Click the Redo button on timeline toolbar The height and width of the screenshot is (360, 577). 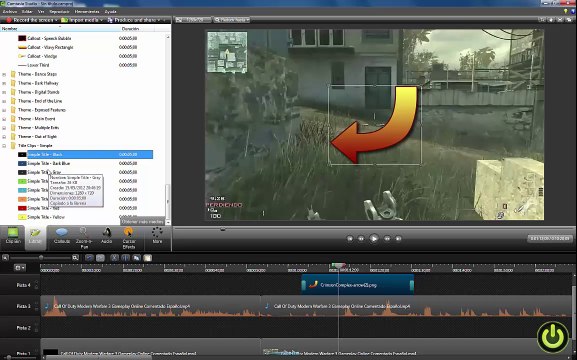tap(100, 258)
